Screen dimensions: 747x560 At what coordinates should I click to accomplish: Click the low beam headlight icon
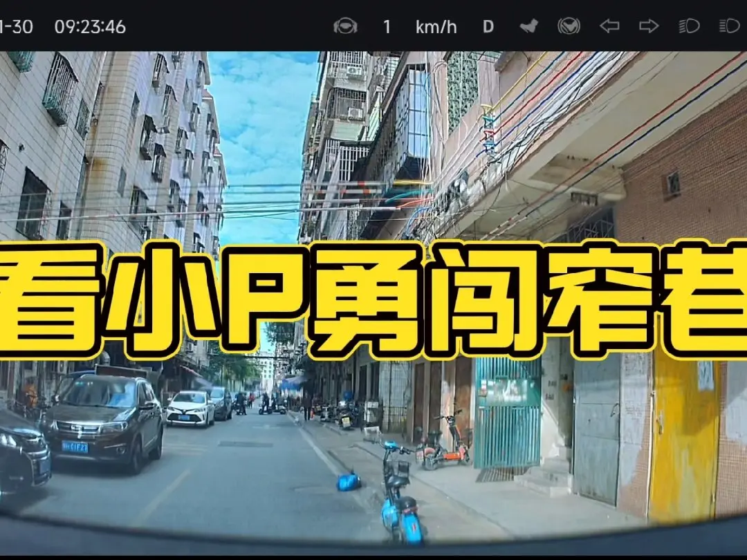(689, 26)
